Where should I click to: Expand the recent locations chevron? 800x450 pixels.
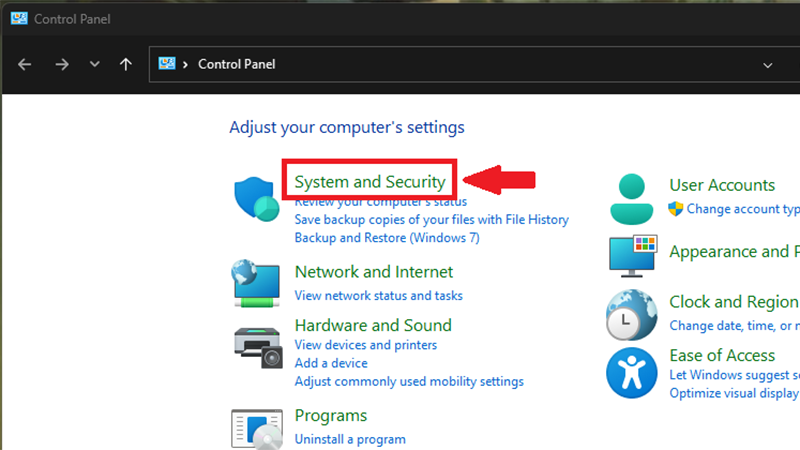(x=94, y=64)
